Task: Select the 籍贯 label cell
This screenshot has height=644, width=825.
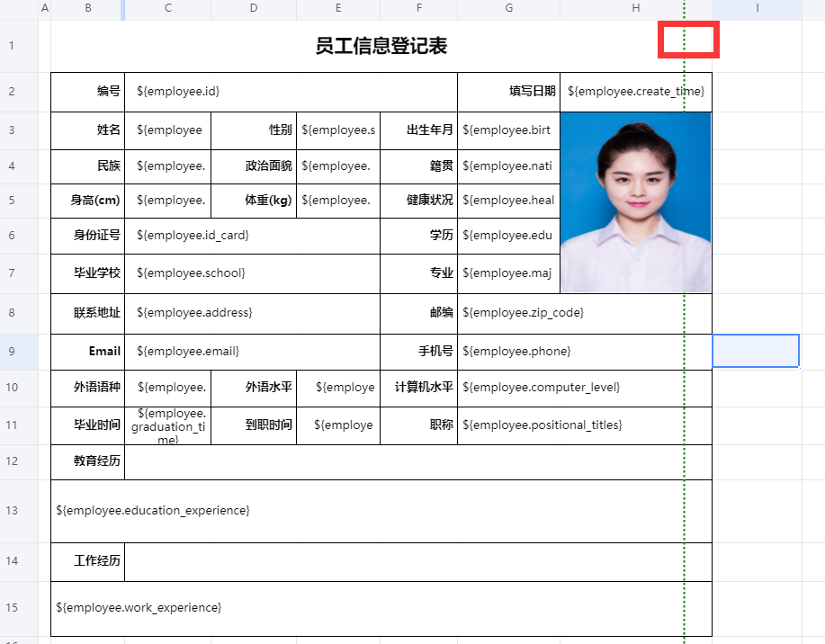Action: (x=419, y=166)
